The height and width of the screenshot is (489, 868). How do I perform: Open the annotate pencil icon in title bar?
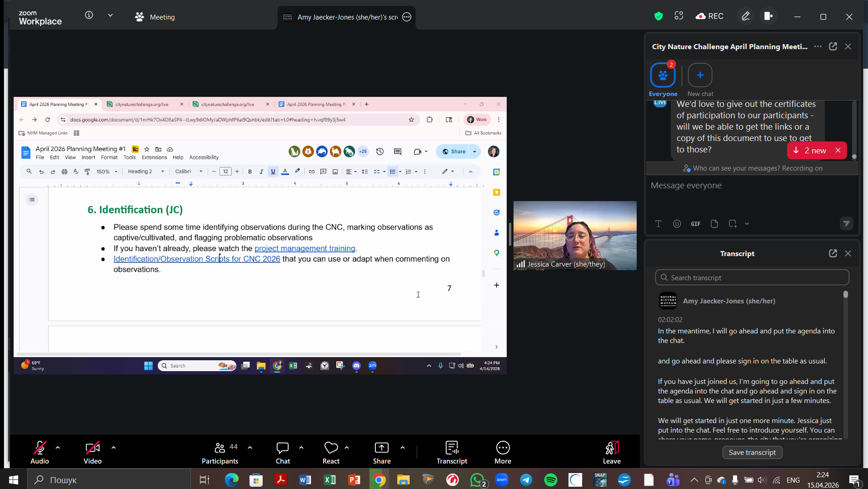pyautogui.click(x=745, y=16)
